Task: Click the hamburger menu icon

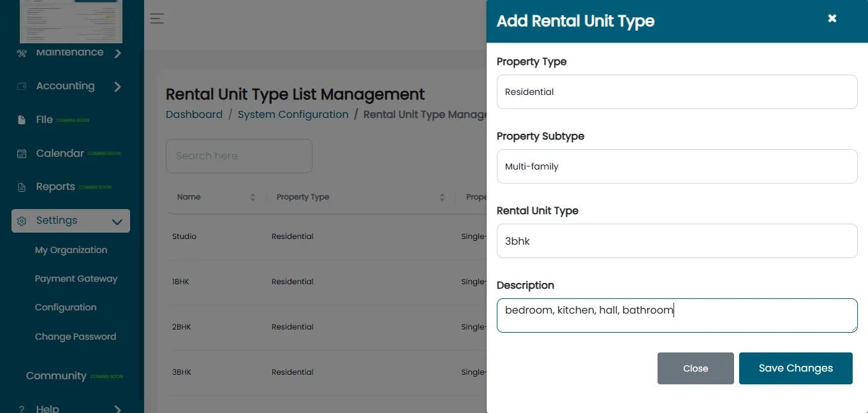Action: tap(157, 18)
